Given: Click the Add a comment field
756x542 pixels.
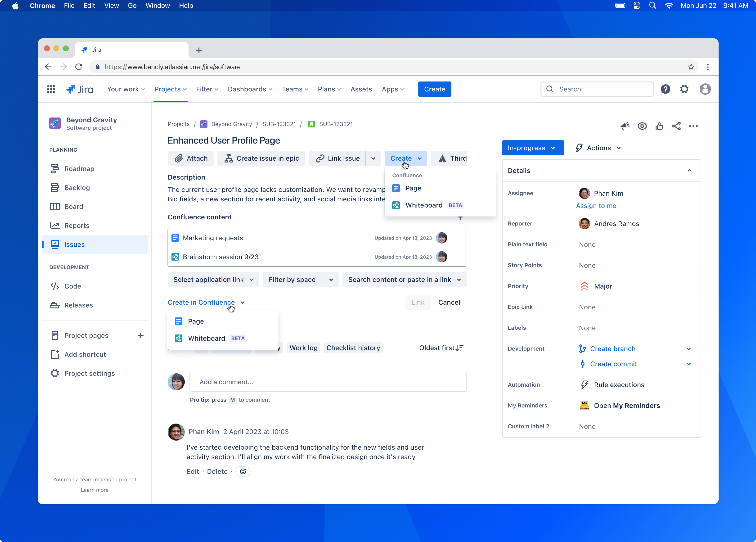Looking at the screenshot, I should pyautogui.click(x=328, y=382).
